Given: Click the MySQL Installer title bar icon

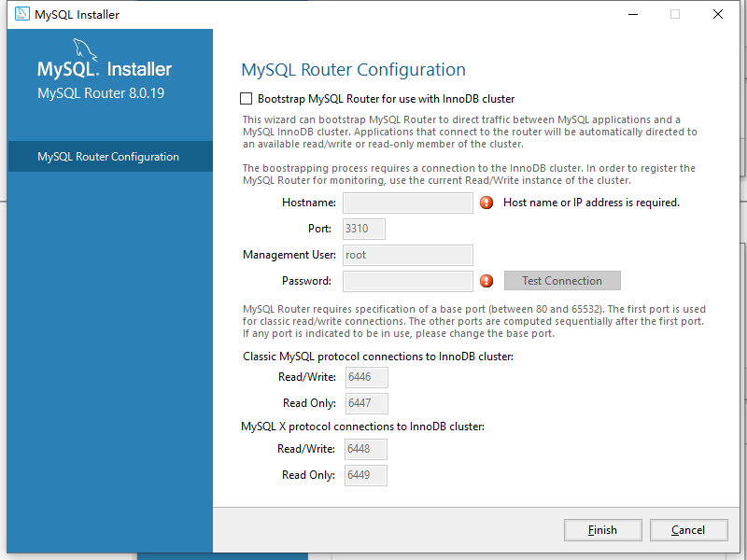Looking at the screenshot, I should (x=21, y=14).
